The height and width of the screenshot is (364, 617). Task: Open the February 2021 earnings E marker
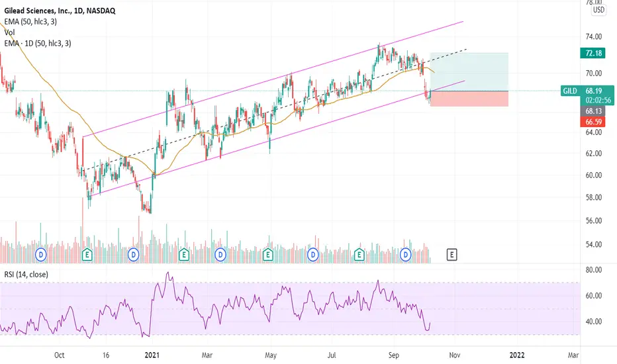click(x=184, y=255)
